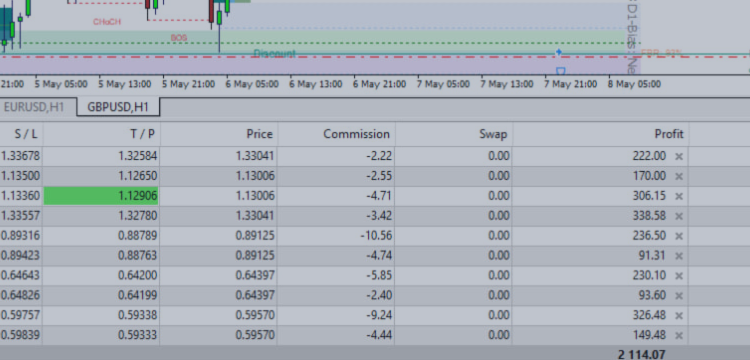Click commission value -4.74
The image size is (750, 360).
379,256
